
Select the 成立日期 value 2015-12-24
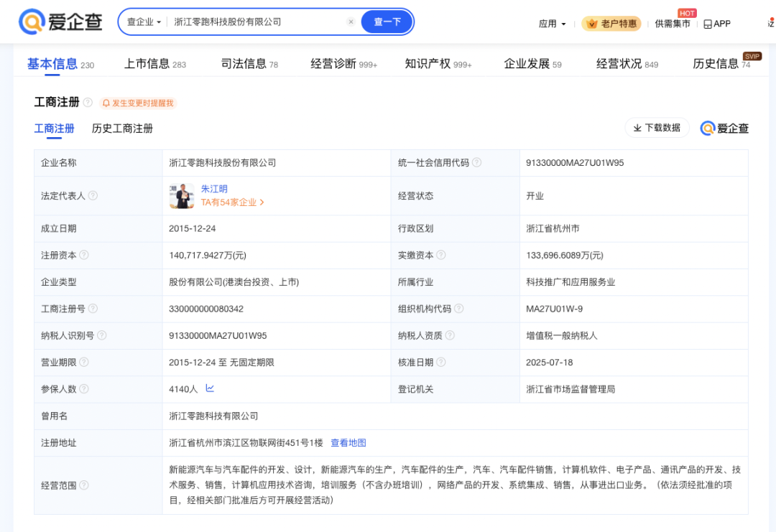pyautogui.click(x=193, y=228)
